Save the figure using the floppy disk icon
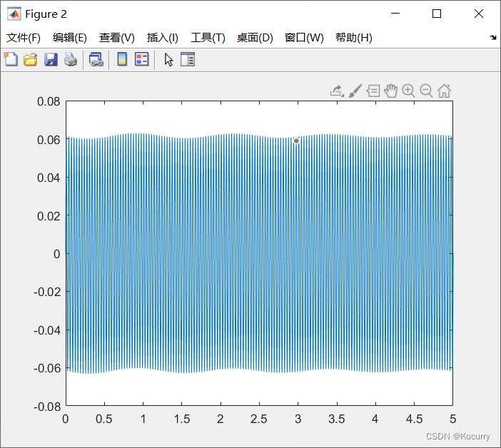This screenshot has width=501, height=448. pos(51,60)
